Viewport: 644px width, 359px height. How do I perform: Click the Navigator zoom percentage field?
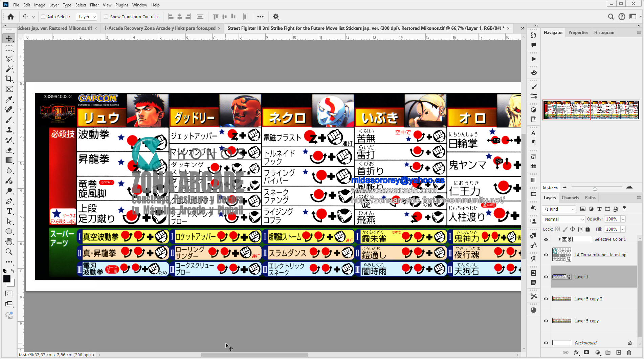click(550, 187)
